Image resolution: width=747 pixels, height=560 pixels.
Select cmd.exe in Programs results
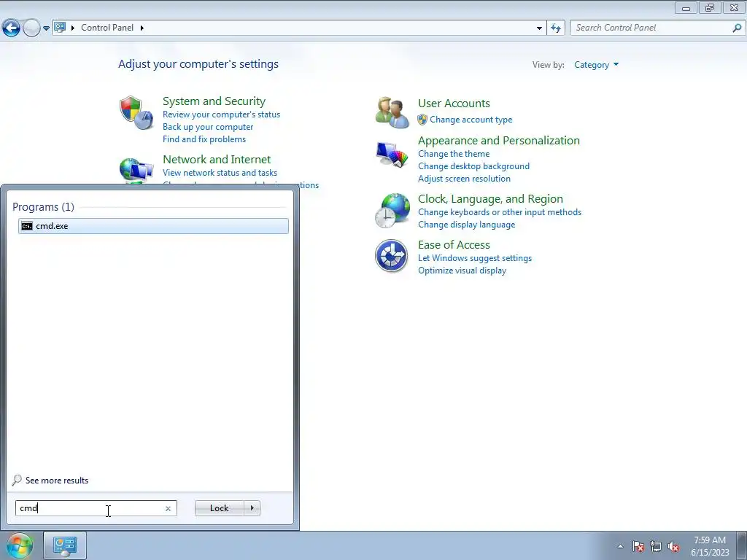pos(153,226)
